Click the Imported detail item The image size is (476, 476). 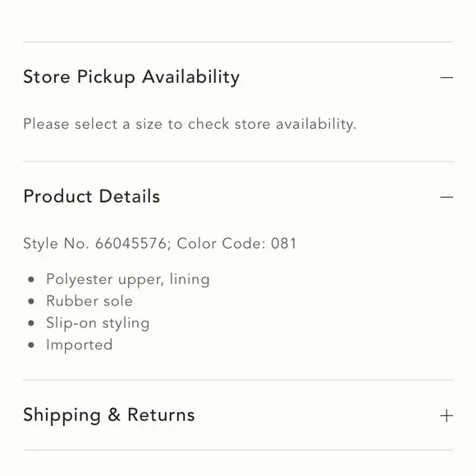(80, 346)
